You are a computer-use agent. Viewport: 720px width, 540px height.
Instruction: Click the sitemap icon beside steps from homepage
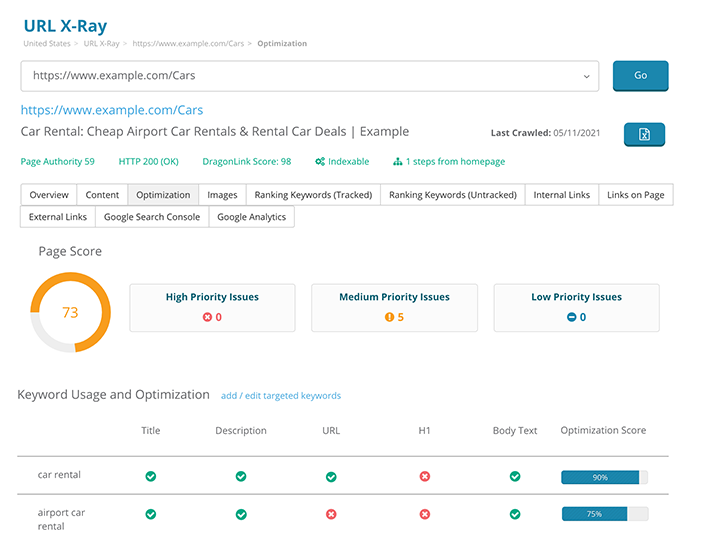coord(397,161)
